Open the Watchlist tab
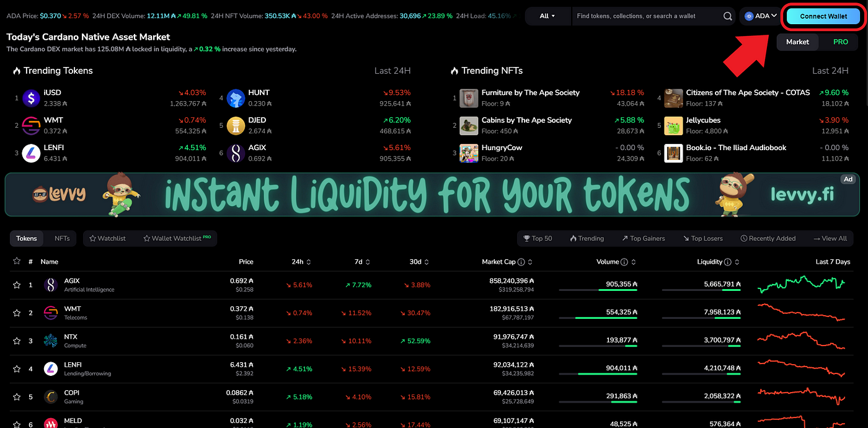The width and height of the screenshot is (868, 428). click(108, 238)
